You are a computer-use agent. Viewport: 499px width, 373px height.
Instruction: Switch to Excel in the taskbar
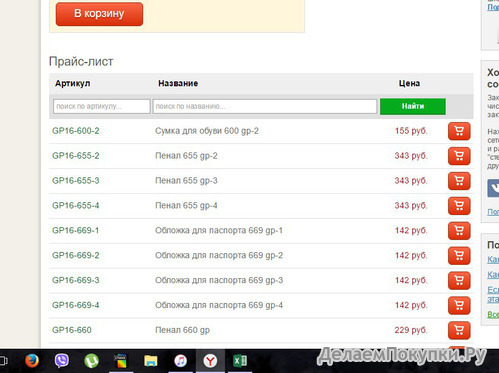[x=240, y=361]
